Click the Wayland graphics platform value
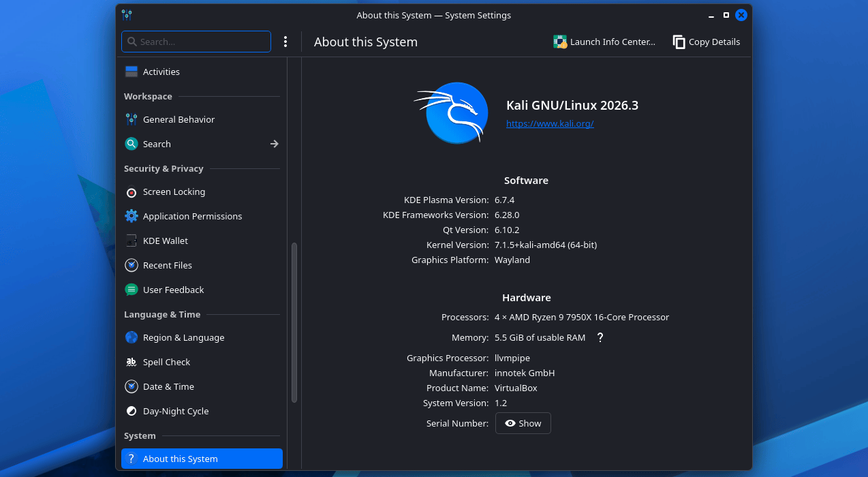Image resolution: width=868 pixels, height=477 pixels. pos(512,260)
